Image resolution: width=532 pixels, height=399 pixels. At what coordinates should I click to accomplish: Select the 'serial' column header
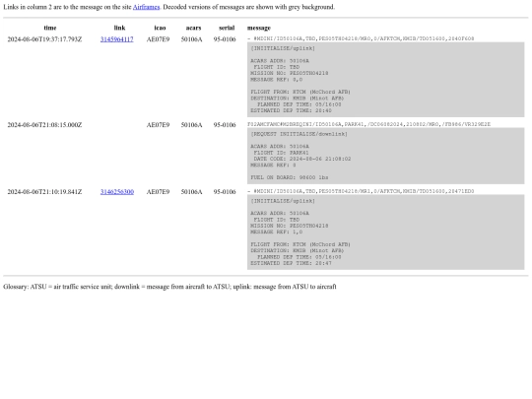coord(227,28)
